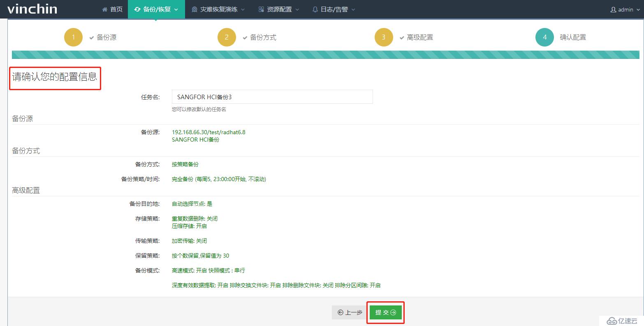Click the 请确认您的配置信息 heading

pyautogui.click(x=55, y=77)
